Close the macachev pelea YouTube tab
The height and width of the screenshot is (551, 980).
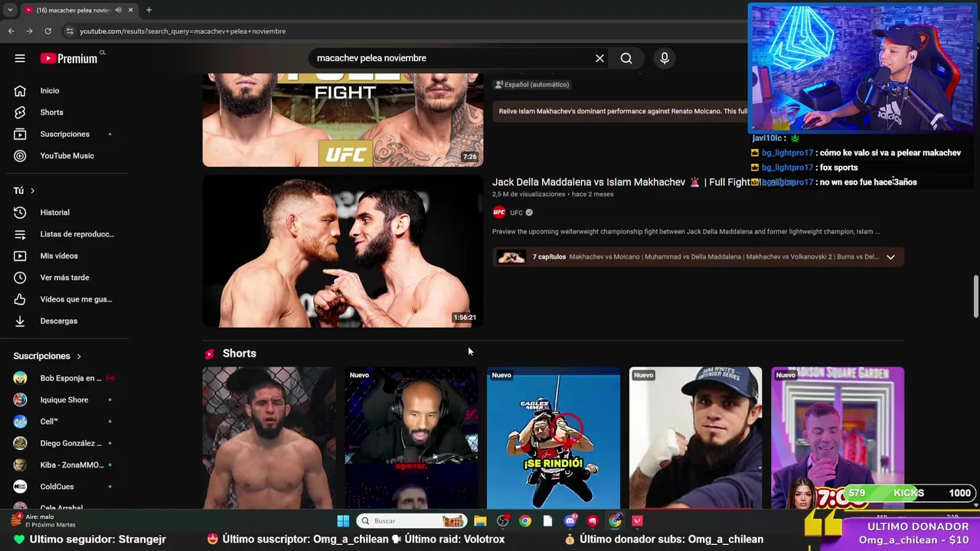click(130, 10)
